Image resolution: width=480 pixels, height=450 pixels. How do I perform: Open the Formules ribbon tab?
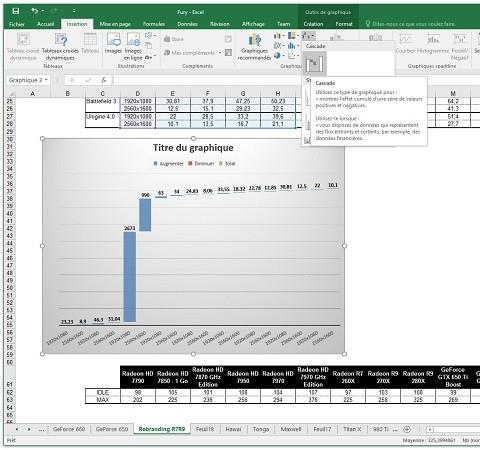tap(154, 24)
